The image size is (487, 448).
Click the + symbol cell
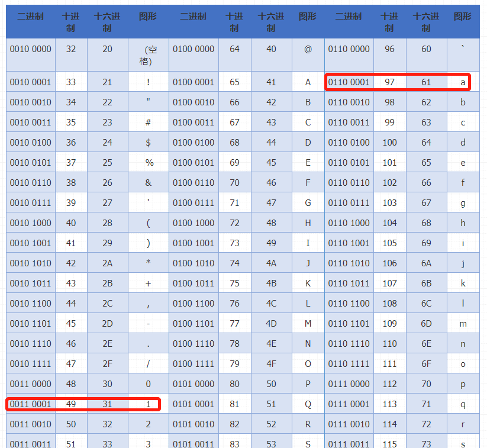point(148,283)
